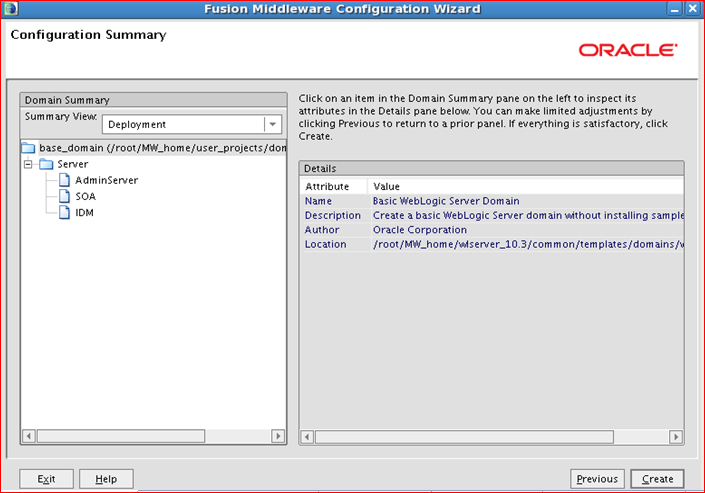Click the Exit button

[x=46, y=479]
